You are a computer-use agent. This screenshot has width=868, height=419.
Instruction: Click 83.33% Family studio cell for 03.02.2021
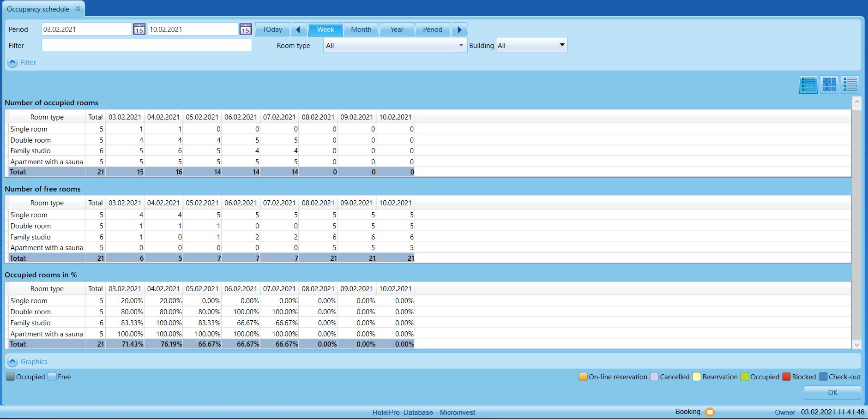(x=125, y=323)
